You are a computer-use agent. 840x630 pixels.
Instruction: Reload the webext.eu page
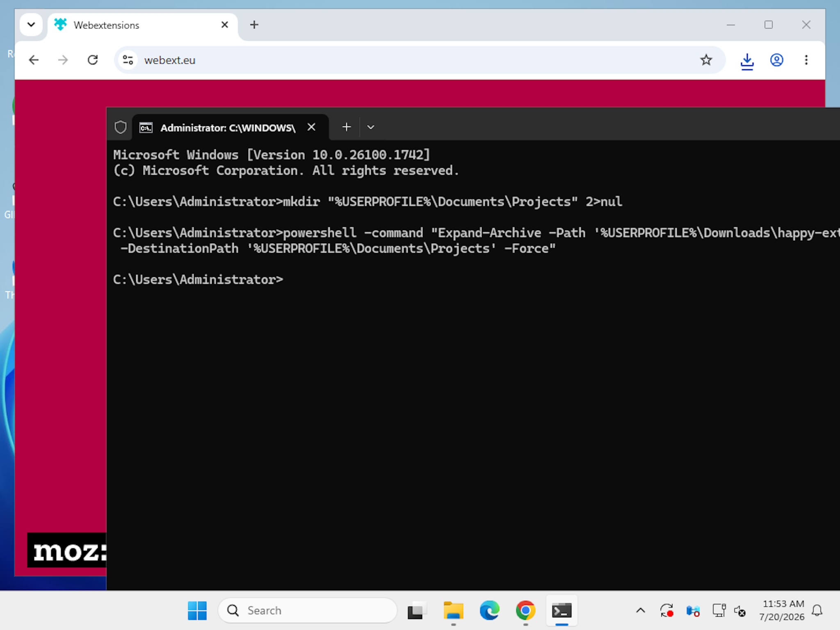[93, 60]
